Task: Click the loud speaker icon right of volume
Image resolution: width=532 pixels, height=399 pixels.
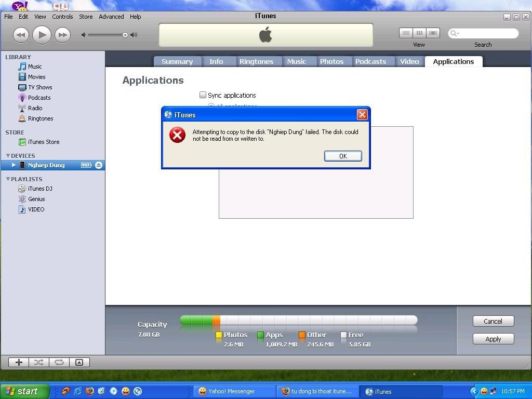Action: coord(134,35)
